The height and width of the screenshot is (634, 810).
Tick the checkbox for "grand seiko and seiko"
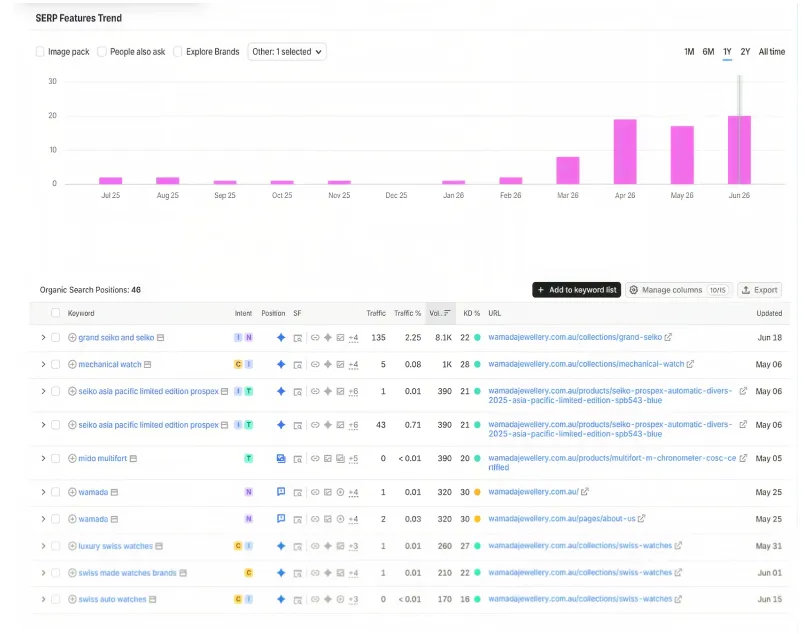tap(55, 337)
